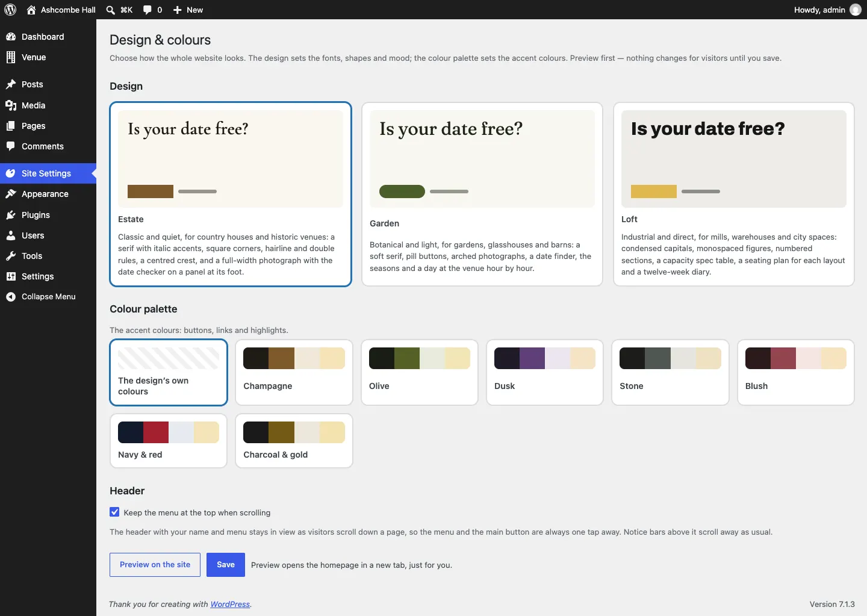The height and width of the screenshot is (616, 867).
Task: Click the Dashboard gauge icon
Action: pyautogui.click(x=11, y=37)
